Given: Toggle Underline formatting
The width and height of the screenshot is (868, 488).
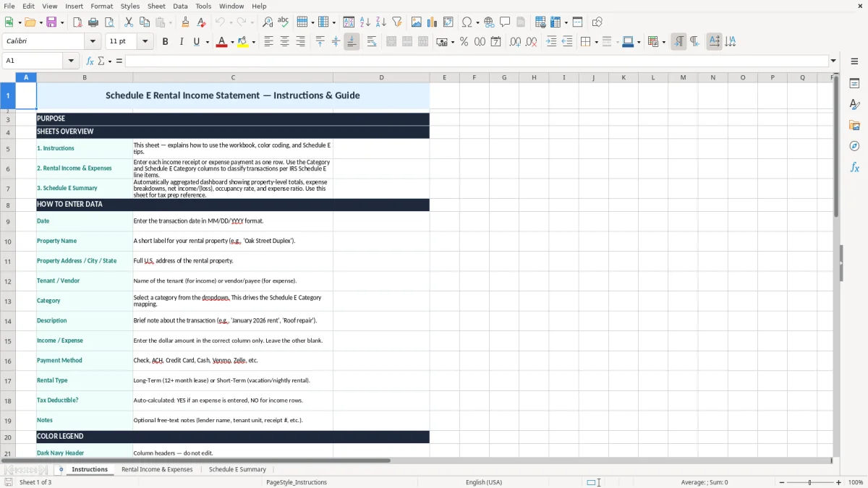Looking at the screenshot, I should click(x=196, y=42).
